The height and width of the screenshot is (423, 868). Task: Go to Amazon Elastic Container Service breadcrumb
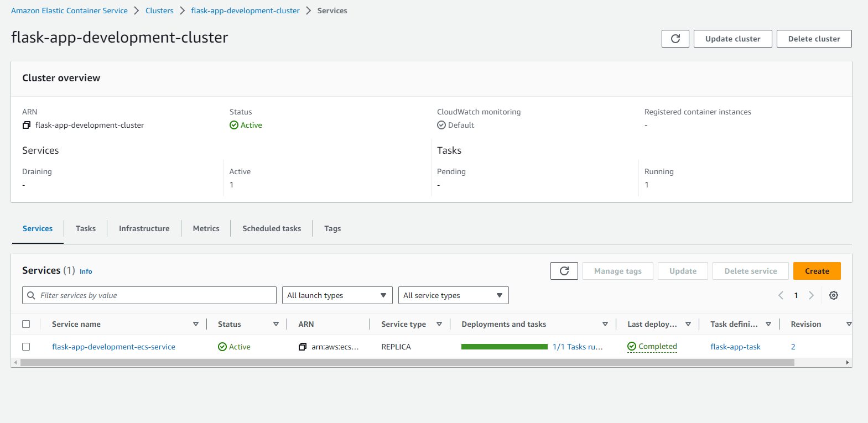[69, 11]
